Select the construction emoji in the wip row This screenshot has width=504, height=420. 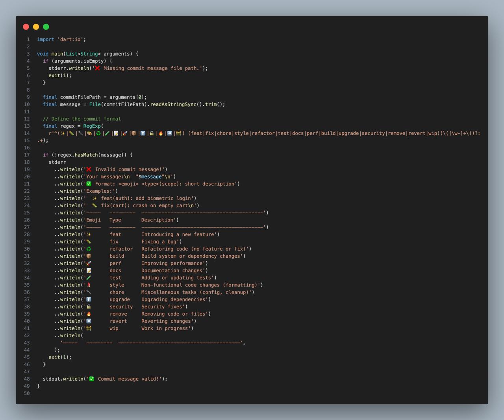pyautogui.click(x=89, y=328)
